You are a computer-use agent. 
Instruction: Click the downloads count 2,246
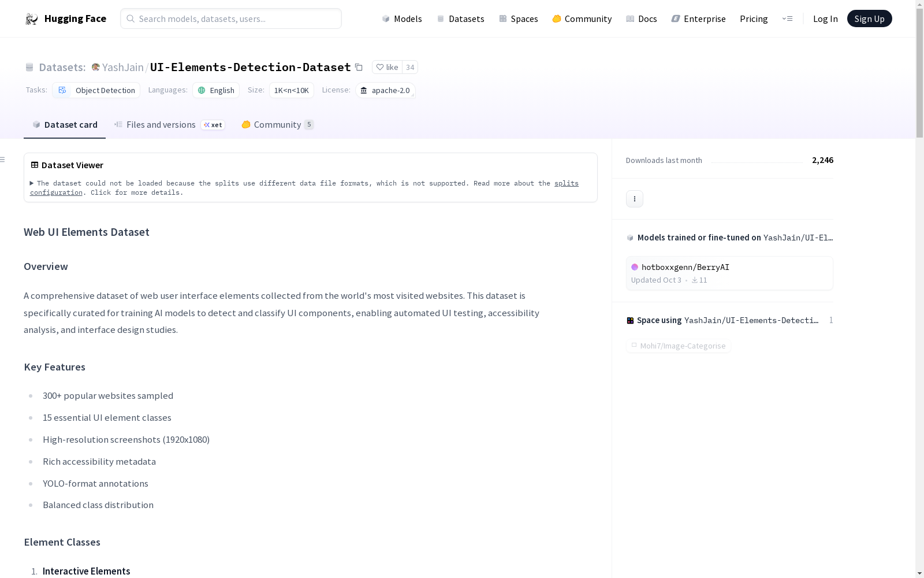pyautogui.click(x=822, y=160)
